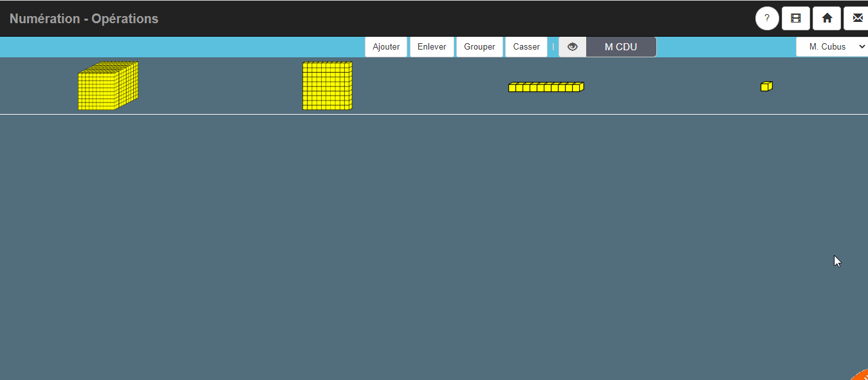The image size is (868, 380).
Task: Select the ten rod bar block
Action: tap(546, 87)
